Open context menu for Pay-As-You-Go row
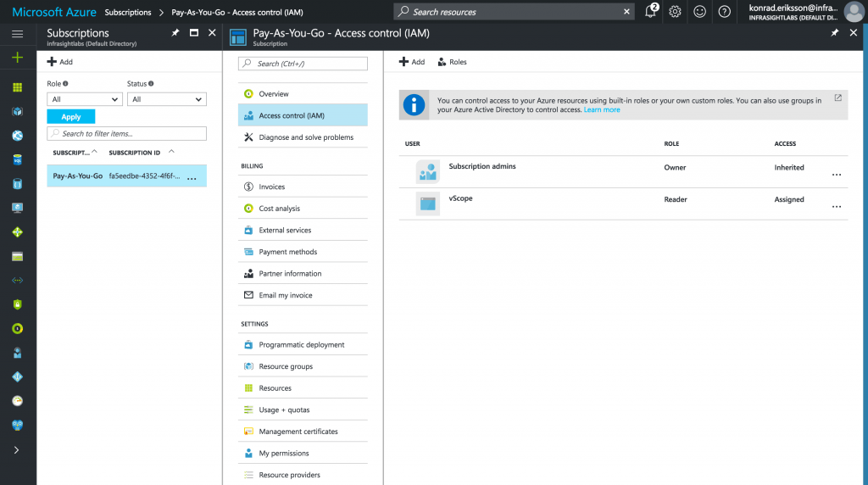The width and height of the screenshot is (868, 485). click(192, 178)
